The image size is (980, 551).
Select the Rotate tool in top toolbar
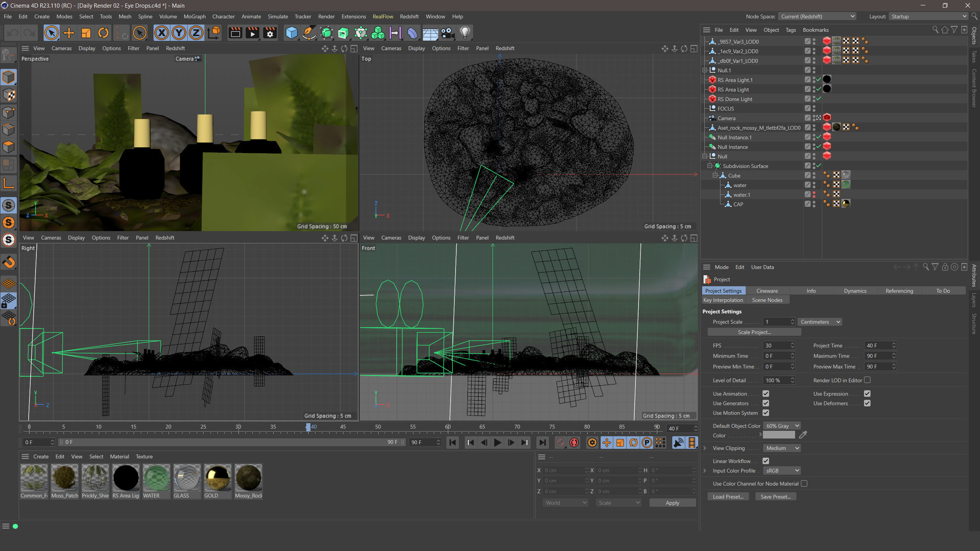(x=103, y=33)
